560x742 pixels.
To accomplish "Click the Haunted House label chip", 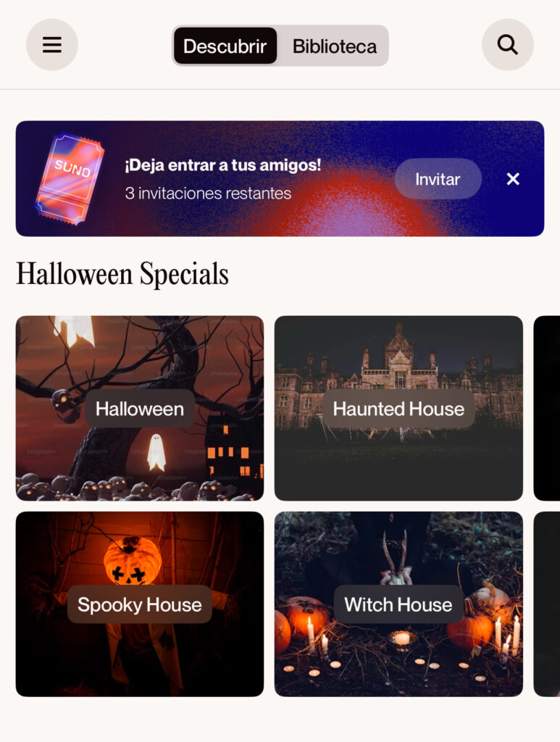I will (x=398, y=409).
